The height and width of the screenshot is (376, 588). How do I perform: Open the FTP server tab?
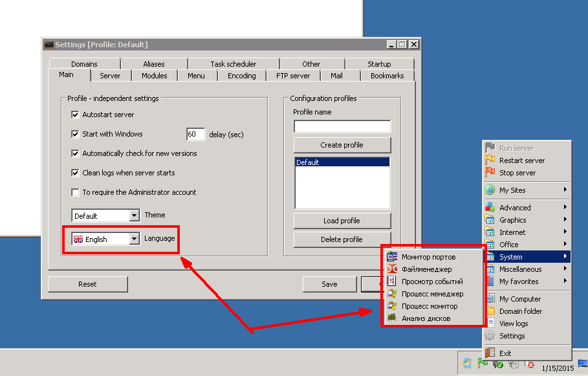(x=293, y=76)
